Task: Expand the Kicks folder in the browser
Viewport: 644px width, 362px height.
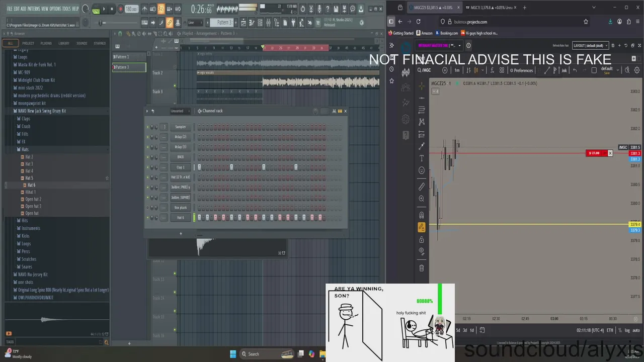Action: pos(25,236)
